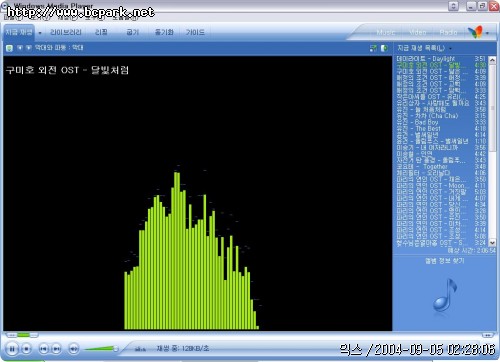
Task: Switch to the 리핑 tab
Action: pyautogui.click(x=101, y=32)
